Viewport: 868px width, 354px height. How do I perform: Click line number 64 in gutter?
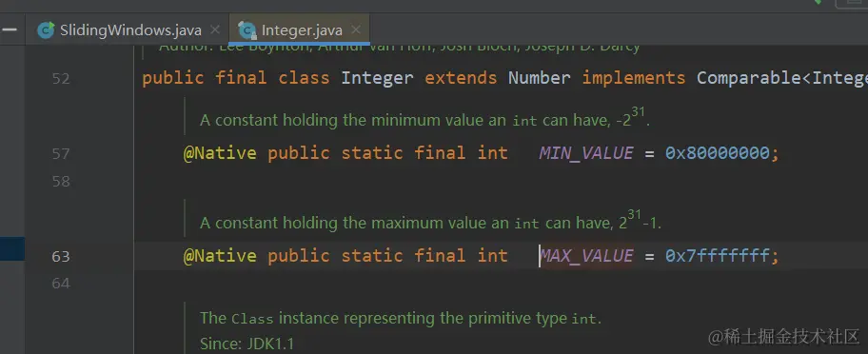[61, 284]
